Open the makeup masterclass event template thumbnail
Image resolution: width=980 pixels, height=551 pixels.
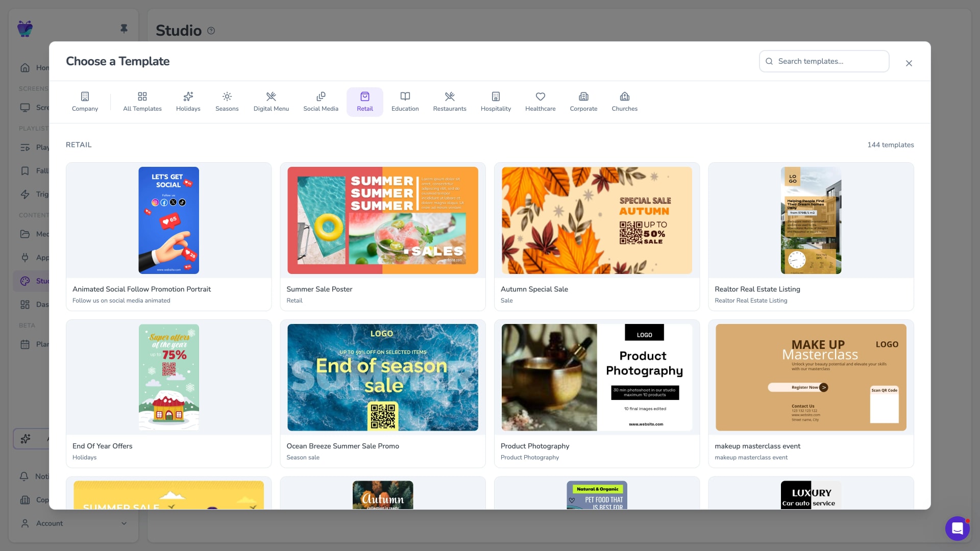point(811,378)
